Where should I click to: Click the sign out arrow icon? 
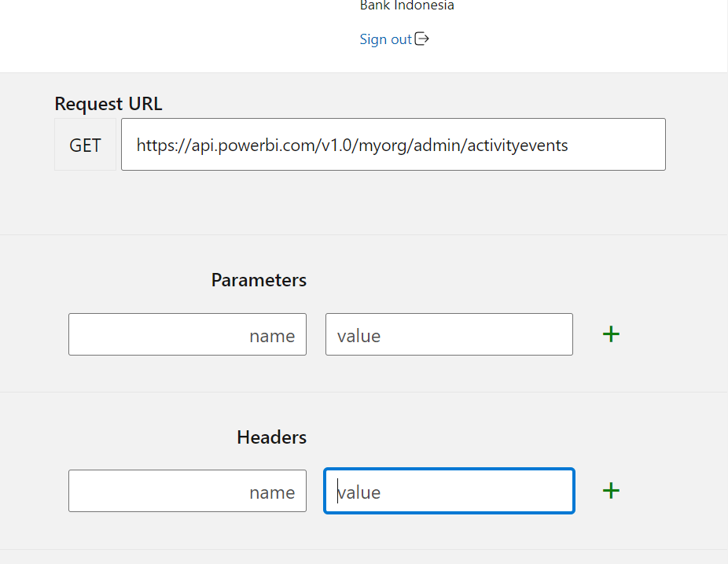coord(421,39)
